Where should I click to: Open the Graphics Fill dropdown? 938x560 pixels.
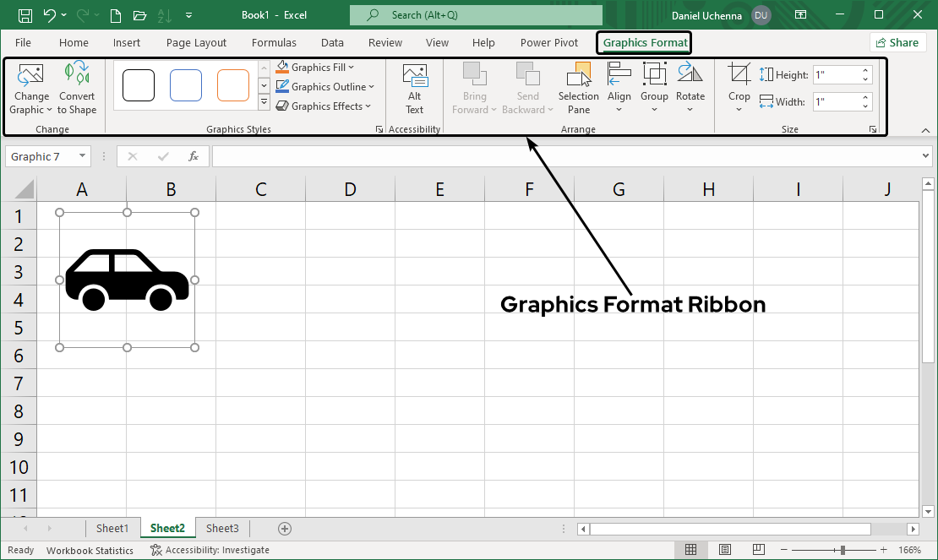click(x=321, y=67)
